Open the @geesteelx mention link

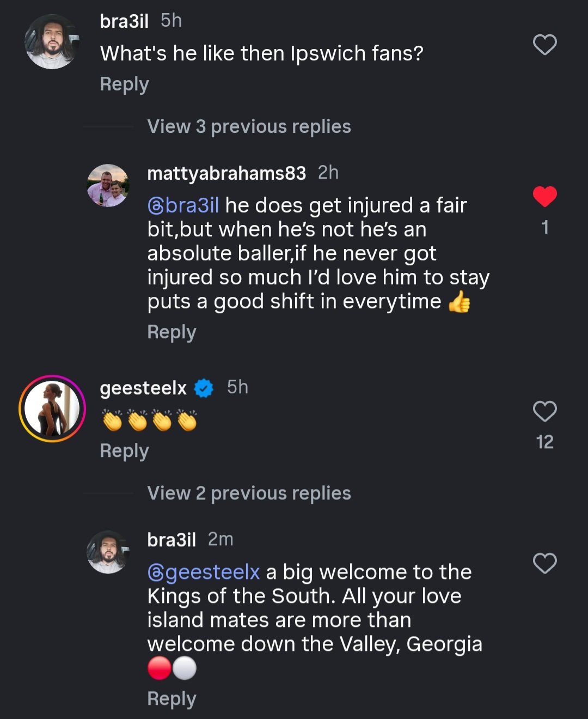204,572
